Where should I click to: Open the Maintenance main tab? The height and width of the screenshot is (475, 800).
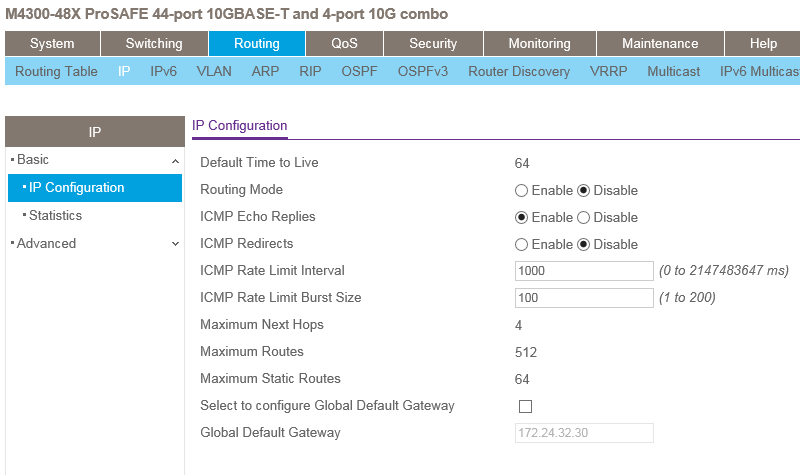point(660,44)
